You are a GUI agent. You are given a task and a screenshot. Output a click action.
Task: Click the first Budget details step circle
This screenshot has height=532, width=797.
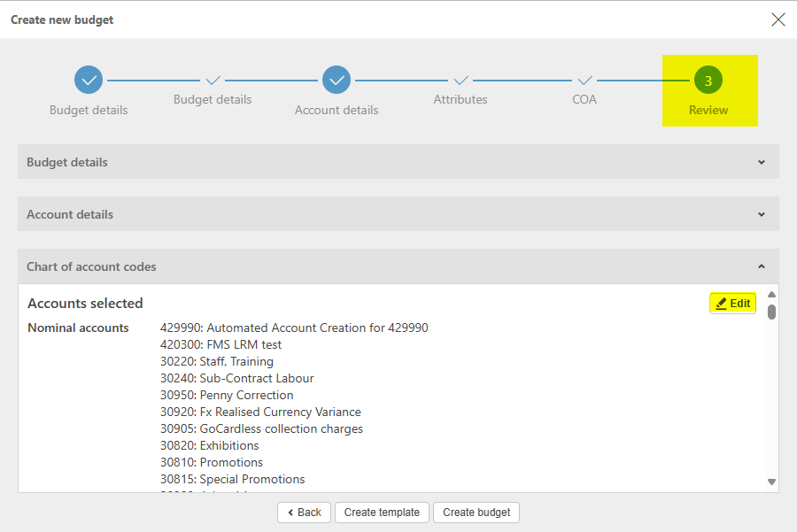coord(89,80)
